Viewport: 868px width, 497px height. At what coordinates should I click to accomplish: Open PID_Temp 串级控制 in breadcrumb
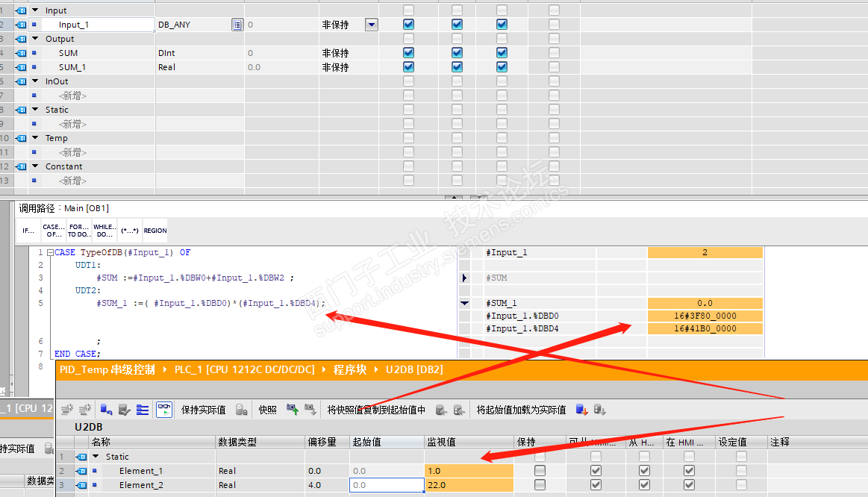(x=107, y=369)
